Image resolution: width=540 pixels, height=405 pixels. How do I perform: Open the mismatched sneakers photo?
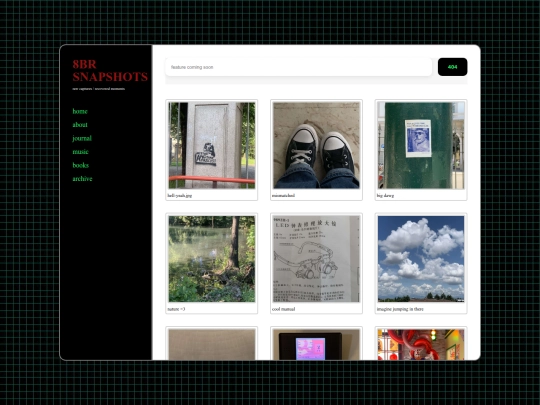coord(316,145)
